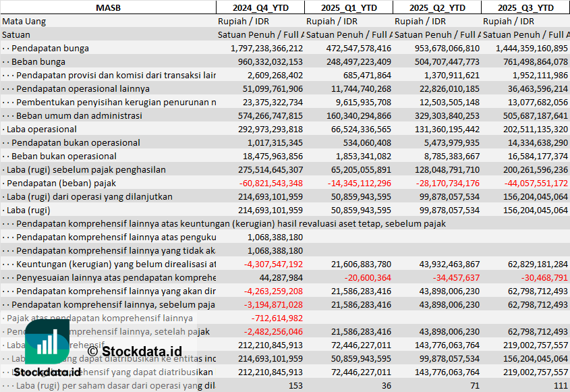Viewport: 570px width, 392px height.
Task: Click Pendapatan bunga value 1,797,238,366,212
Action: [266, 48]
